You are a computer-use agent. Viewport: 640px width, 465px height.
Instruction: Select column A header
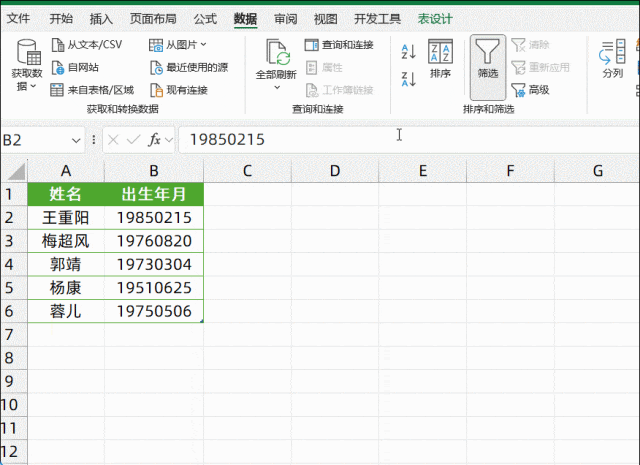(x=66, y=171)
